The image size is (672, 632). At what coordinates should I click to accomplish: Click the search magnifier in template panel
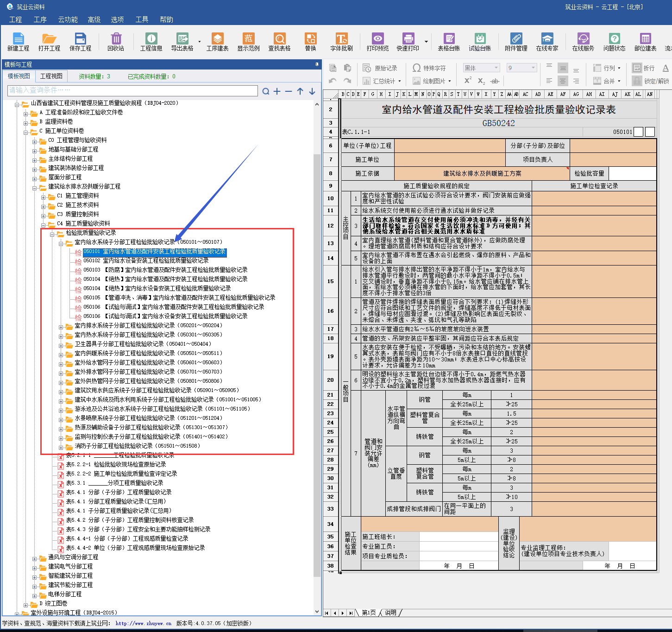pyautogui.click(x=266, y=91)
